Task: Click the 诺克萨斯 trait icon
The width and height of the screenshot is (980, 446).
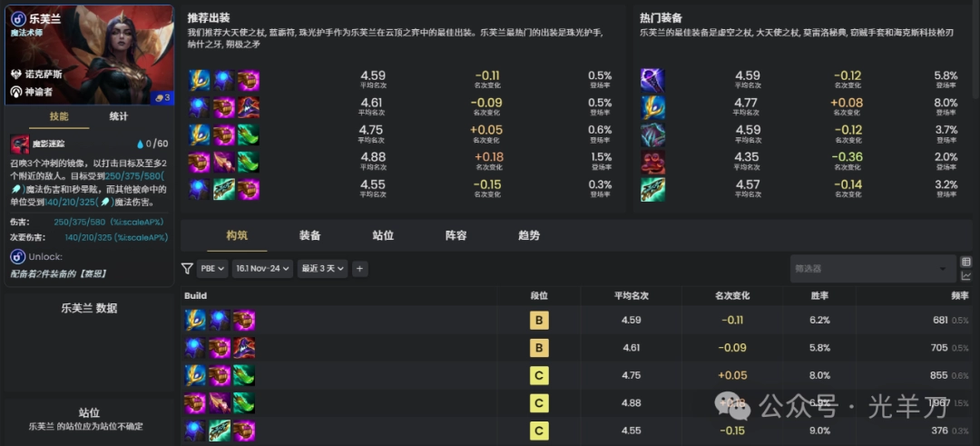Action: tap(16, 74)
